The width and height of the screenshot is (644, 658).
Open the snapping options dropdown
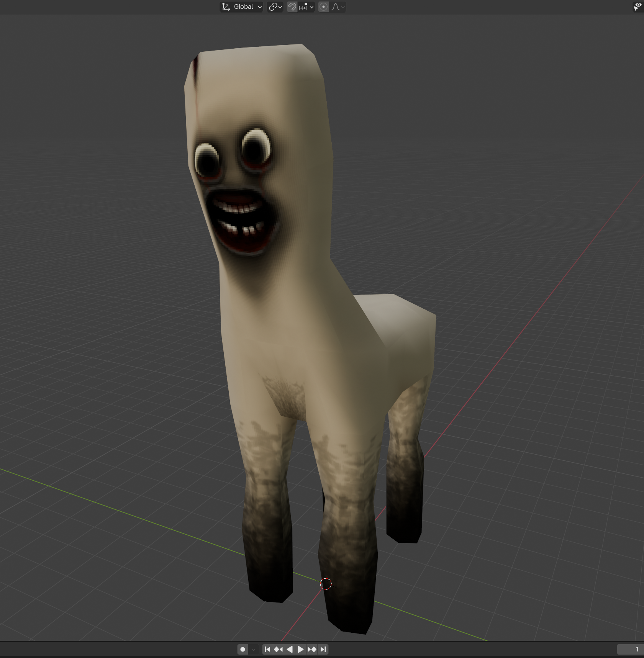click(306, 7)
